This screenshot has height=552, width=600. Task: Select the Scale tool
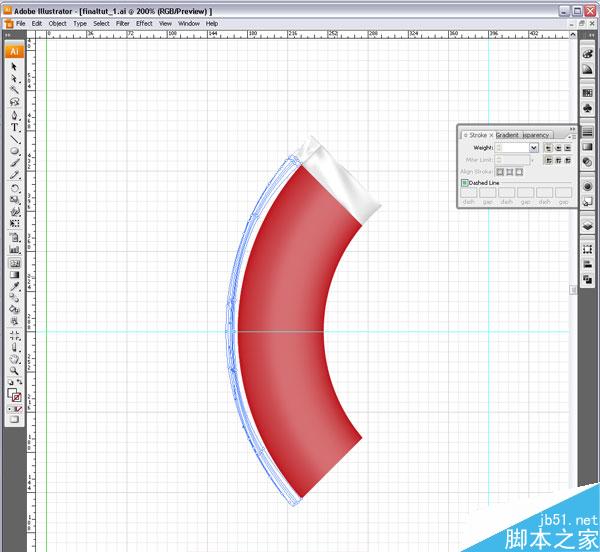point(14,200)
